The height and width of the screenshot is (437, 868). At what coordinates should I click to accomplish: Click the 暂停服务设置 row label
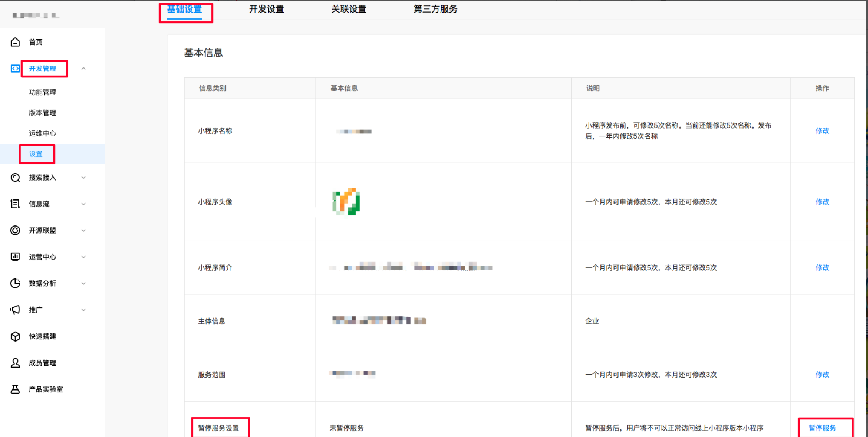coord(219,428)
